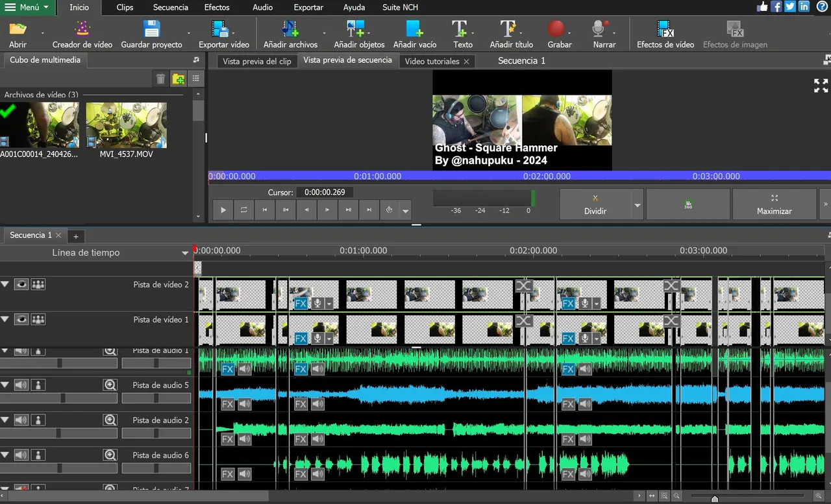Open the Menú dropdown
Screen dimensions: 831x504
point(27,7)
